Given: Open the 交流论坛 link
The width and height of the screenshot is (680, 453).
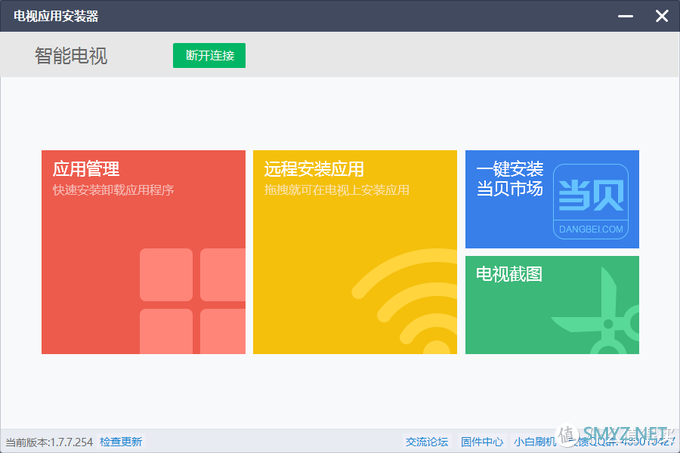Looking at the screenshot, I should coord(427,442).
